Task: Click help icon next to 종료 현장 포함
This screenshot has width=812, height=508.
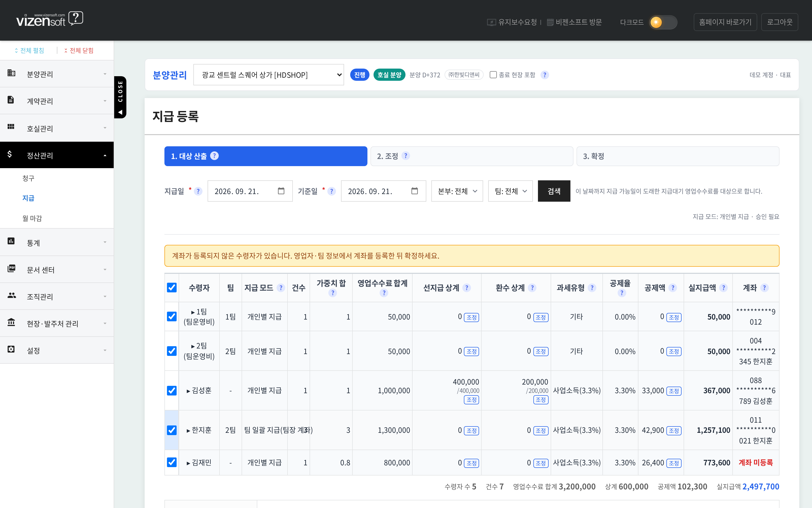Action: coord(545,75)
